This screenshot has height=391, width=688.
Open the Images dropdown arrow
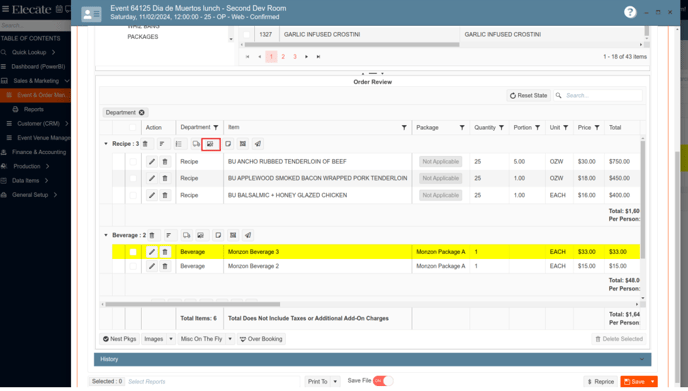click(x=171, y=339)
